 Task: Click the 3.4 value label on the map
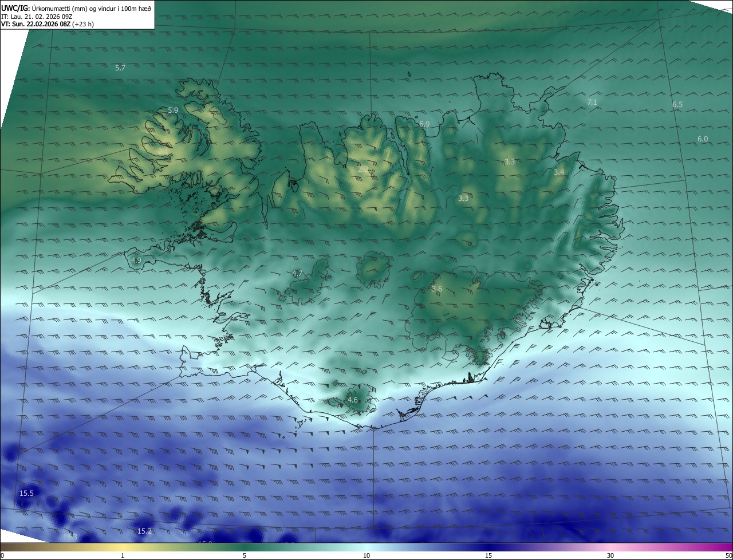coord(559,172)
